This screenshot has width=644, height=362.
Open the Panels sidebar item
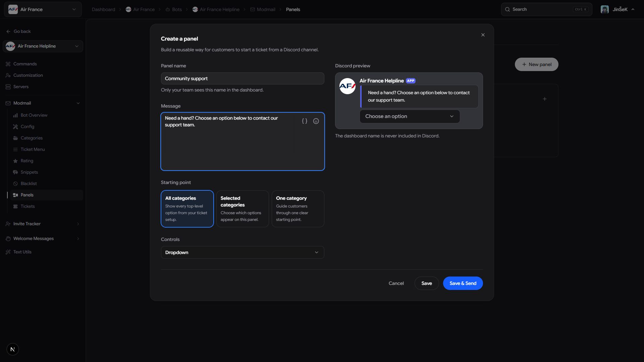click(47, 195)
